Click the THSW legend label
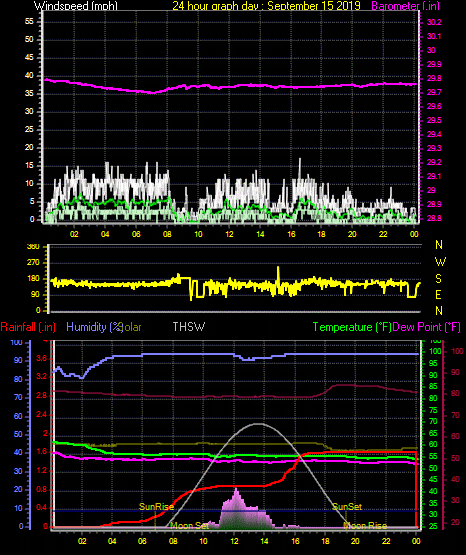Image resolution: width=466 pixels, height=555 pixels. pyautogui.click(x=189, y=327)
